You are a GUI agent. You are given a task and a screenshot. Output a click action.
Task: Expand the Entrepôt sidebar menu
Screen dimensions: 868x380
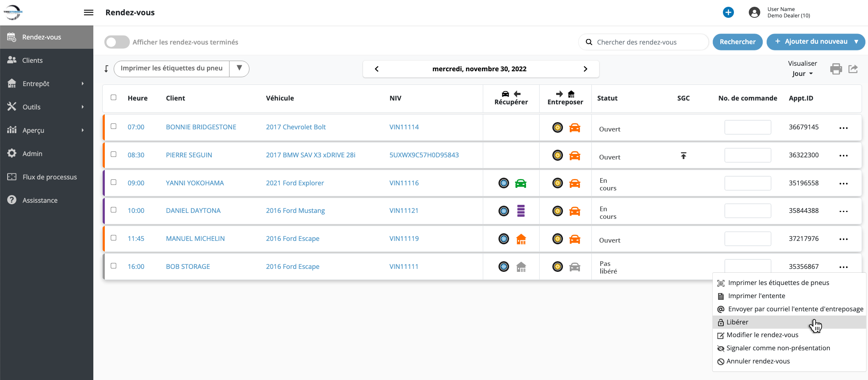pyautogui.click(x=47, y=84)
